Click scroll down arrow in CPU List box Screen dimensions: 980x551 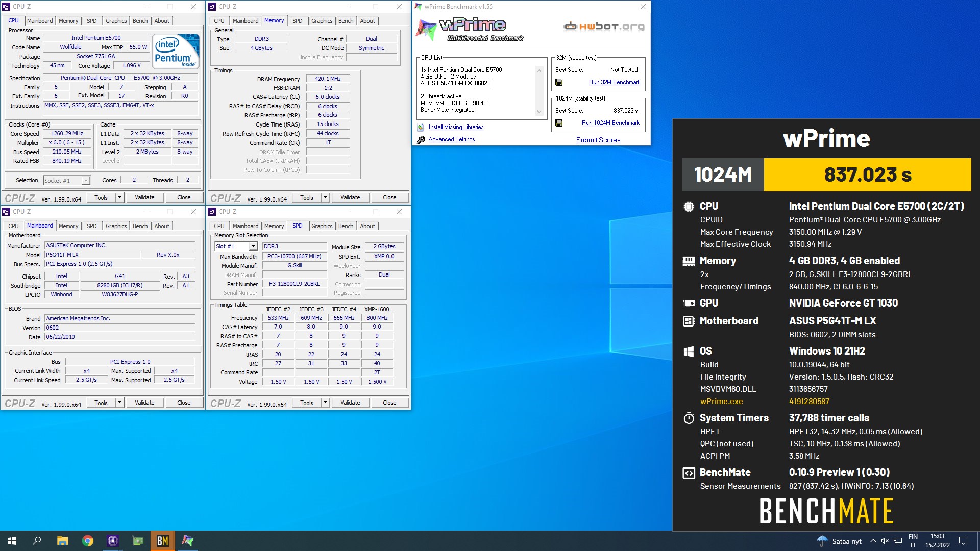(539, 112)
